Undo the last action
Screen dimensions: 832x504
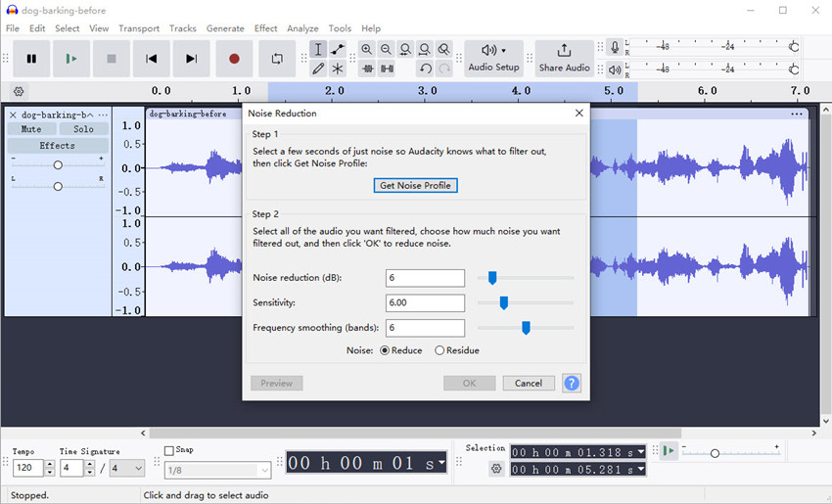[x=425, y=69]
